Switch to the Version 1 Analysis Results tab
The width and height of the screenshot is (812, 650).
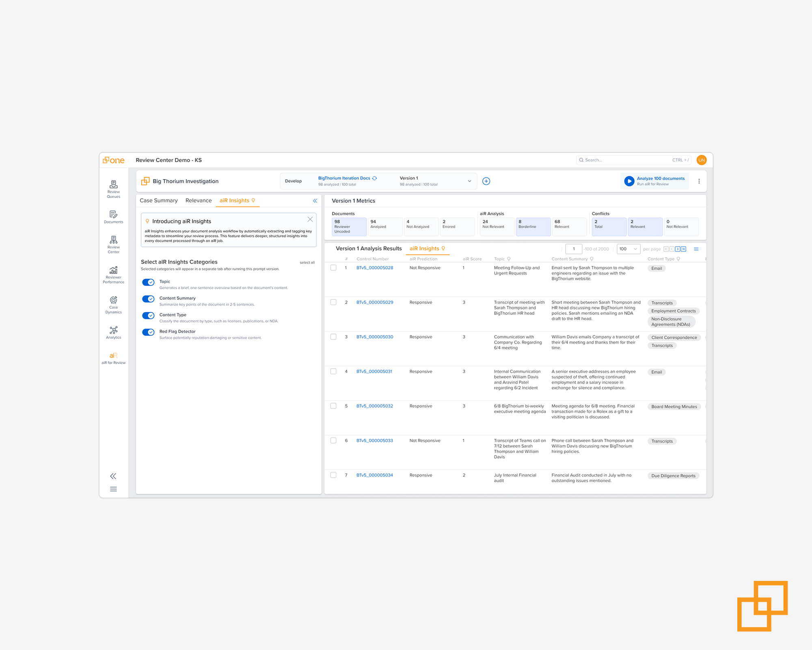click(368, 249)
